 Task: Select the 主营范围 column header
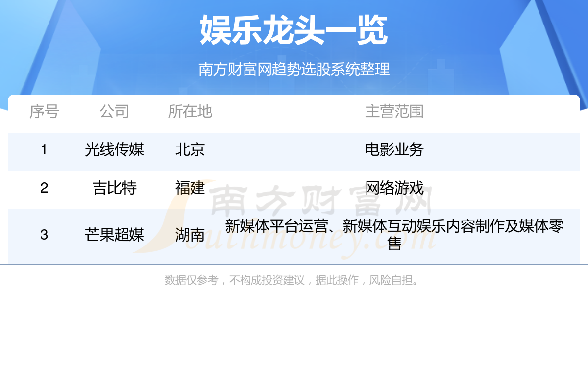(x=394, y=111)
